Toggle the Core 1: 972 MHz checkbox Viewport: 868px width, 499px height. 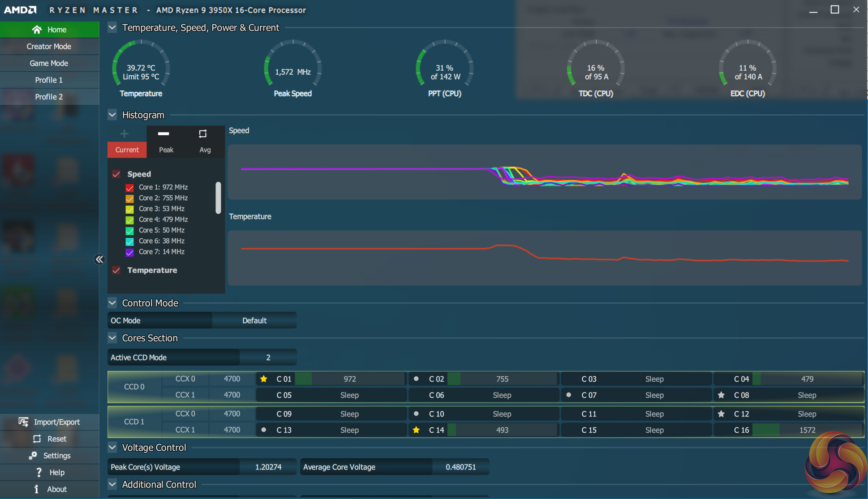tap(130, 188)
